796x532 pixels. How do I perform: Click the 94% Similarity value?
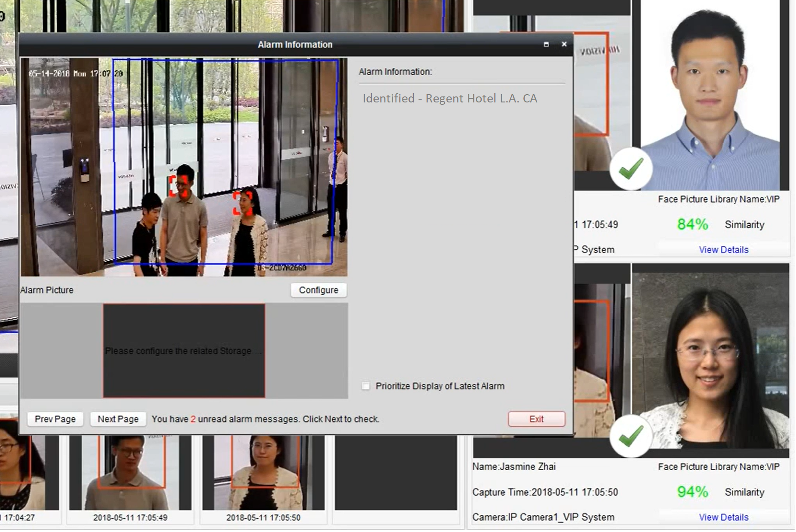(692, 492)
